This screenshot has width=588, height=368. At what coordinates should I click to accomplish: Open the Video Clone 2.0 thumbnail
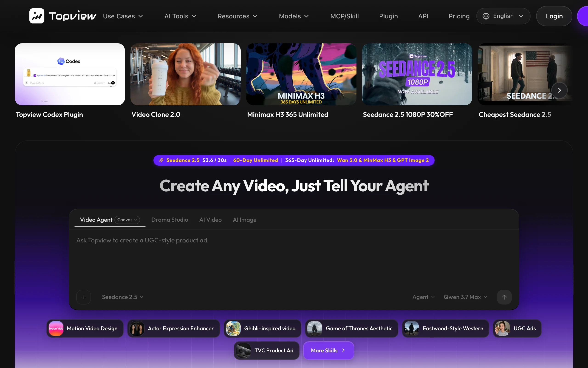[x=185, y=74]
